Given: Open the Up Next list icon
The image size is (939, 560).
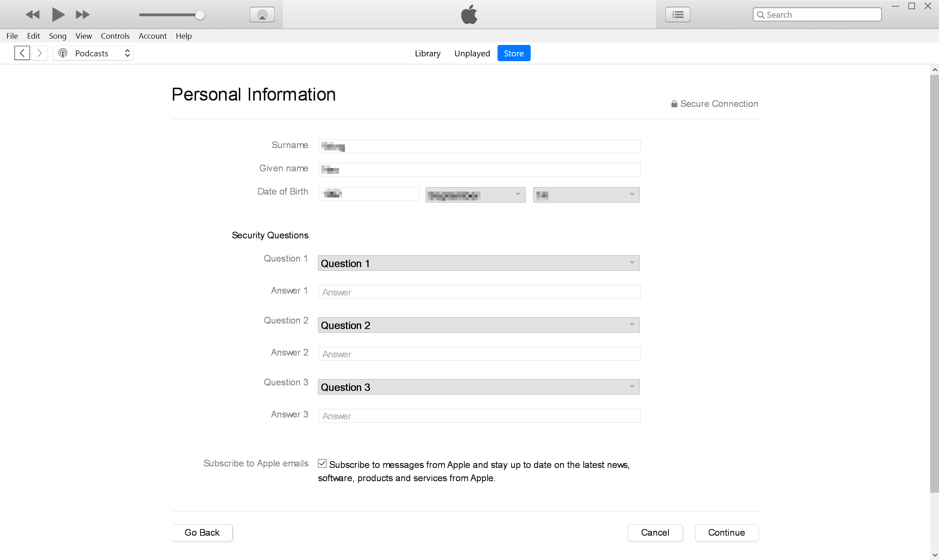Looking at the screenshot, I should point(677,15).
